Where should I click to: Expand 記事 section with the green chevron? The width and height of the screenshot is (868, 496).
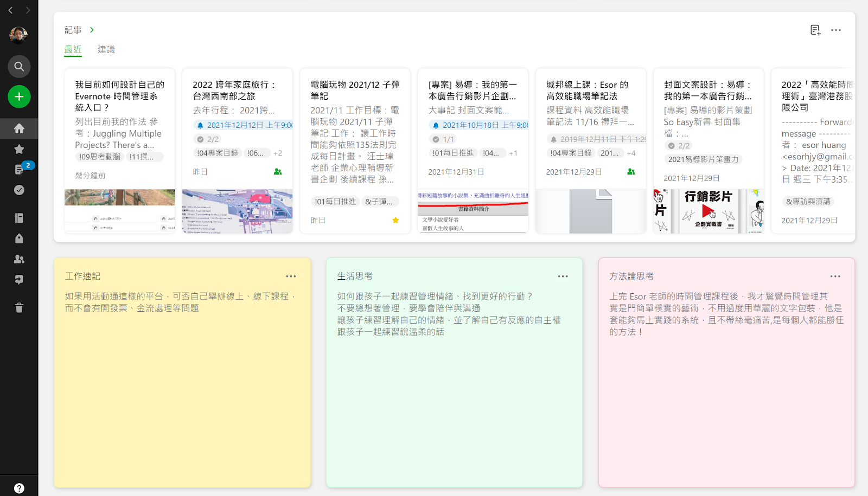(92, 30)
